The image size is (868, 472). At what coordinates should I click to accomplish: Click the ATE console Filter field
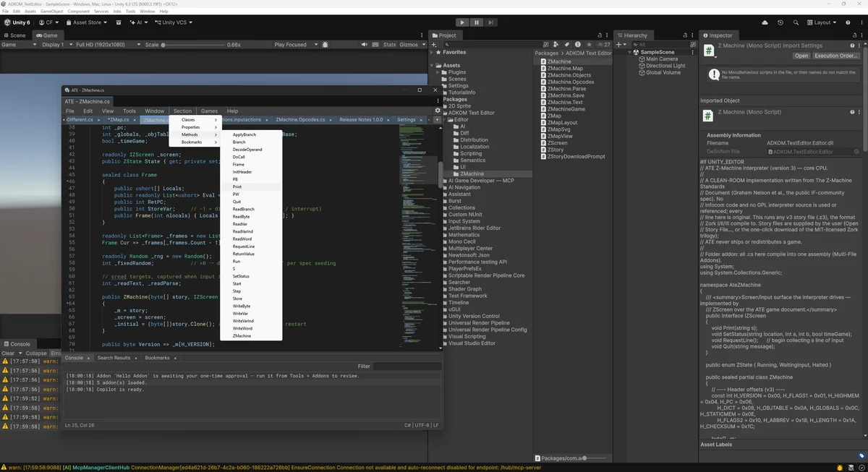pyautogui.click(x=407, y=366)
